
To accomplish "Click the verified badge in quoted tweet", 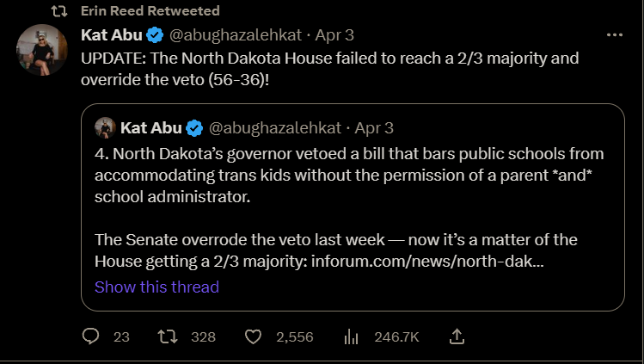I will [195, 127].
